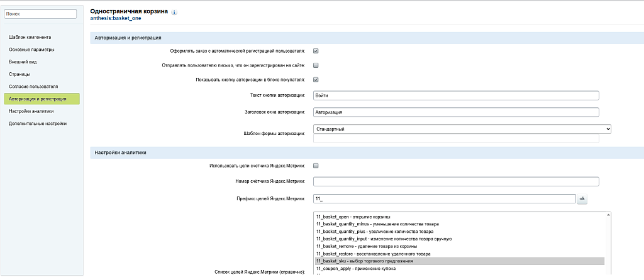This screenshot has width=644, height=280.
Task: Focus the Текст кнопки авторизации field
Action: tap(456, 95)
